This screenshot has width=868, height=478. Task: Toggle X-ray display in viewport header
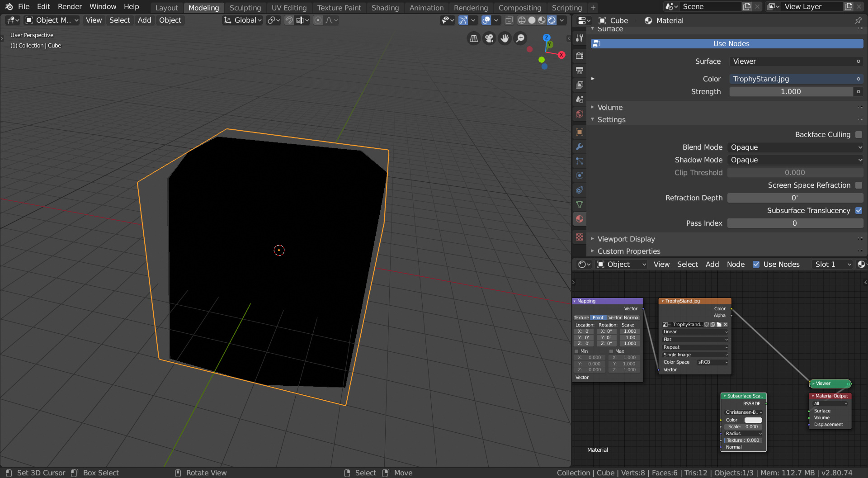[509, 20]
